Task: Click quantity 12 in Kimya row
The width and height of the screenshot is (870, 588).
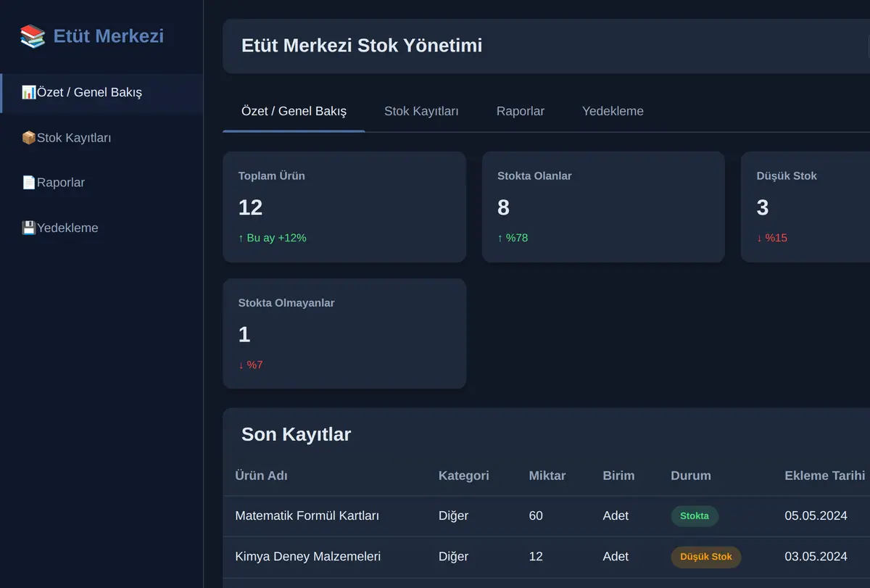Action: tap(536, 557)
